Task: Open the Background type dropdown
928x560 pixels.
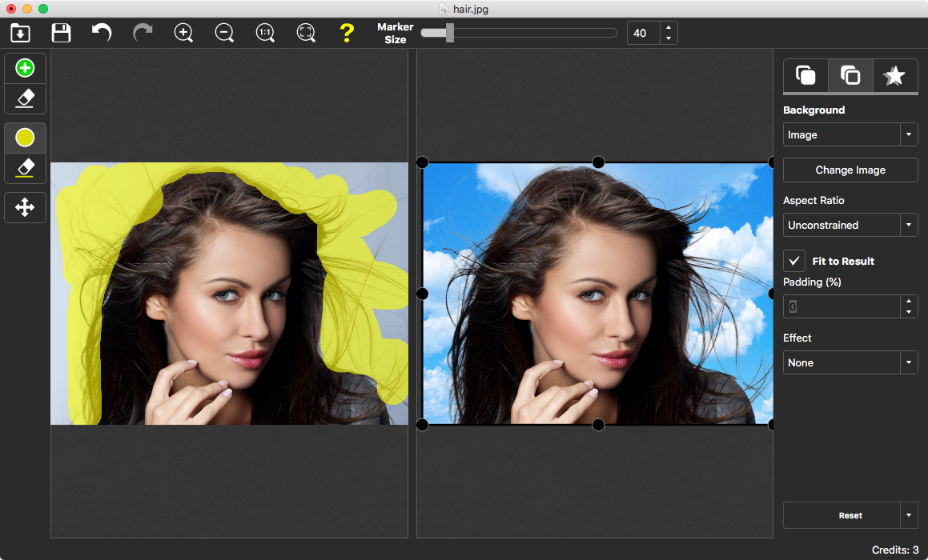Action: 909,134
